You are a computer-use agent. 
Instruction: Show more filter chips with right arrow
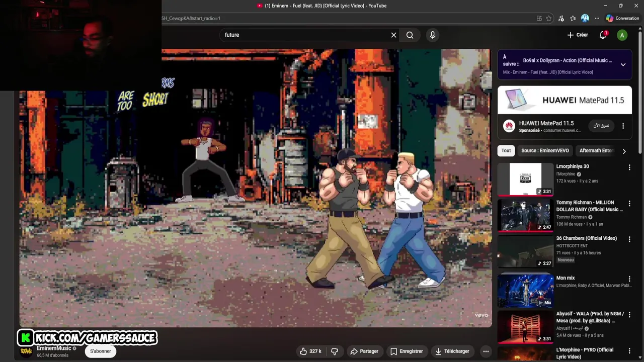pos(624,151)
